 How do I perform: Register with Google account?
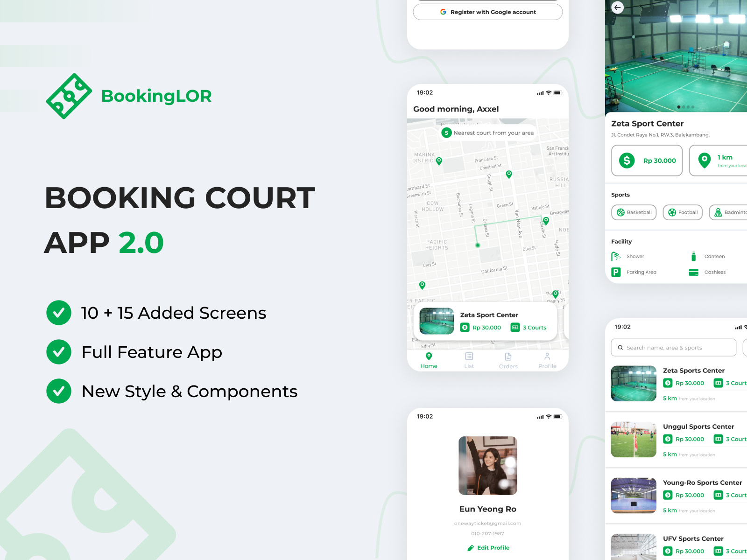[488, 12]
